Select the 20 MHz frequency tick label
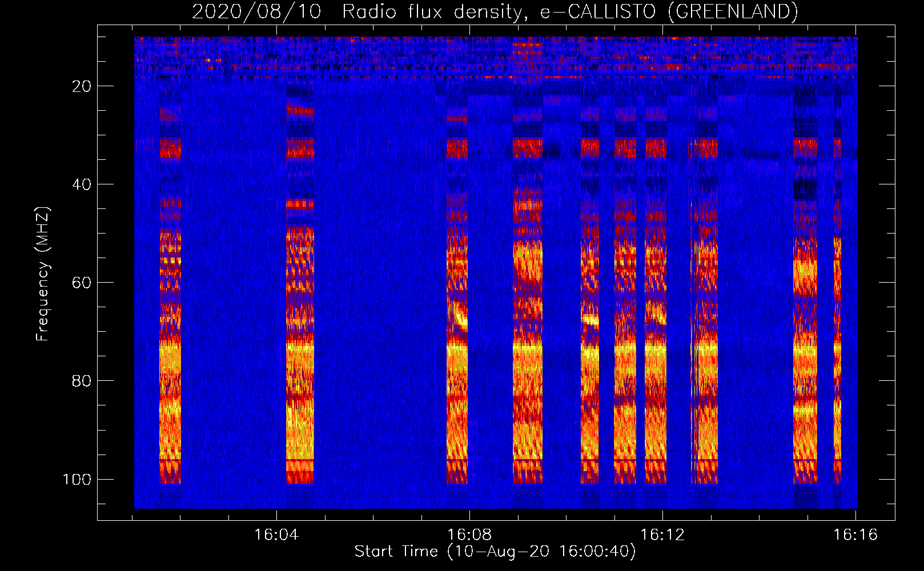Screen dimensions: 924x571 tap(82, 86)
